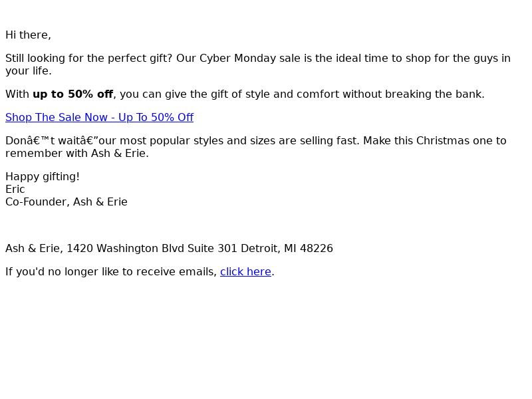Click the 'your life.' line ending
The width and height of the screenshot is (532, 399).
[x=29, y=71]
